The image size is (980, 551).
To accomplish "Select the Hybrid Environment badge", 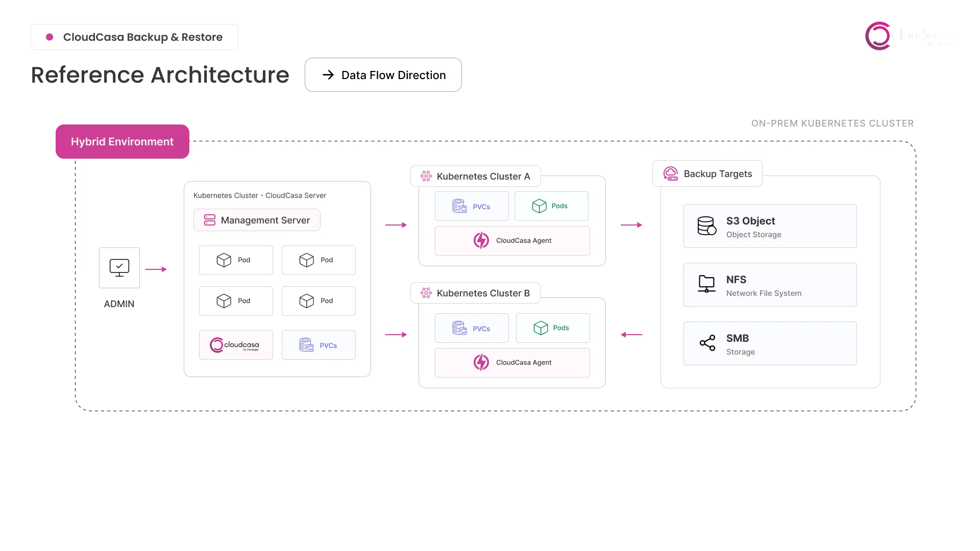I will 121,141.
